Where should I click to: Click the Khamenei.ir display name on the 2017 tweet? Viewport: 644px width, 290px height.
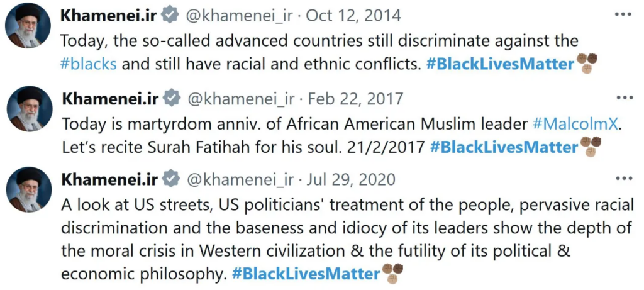coord(110,99)
